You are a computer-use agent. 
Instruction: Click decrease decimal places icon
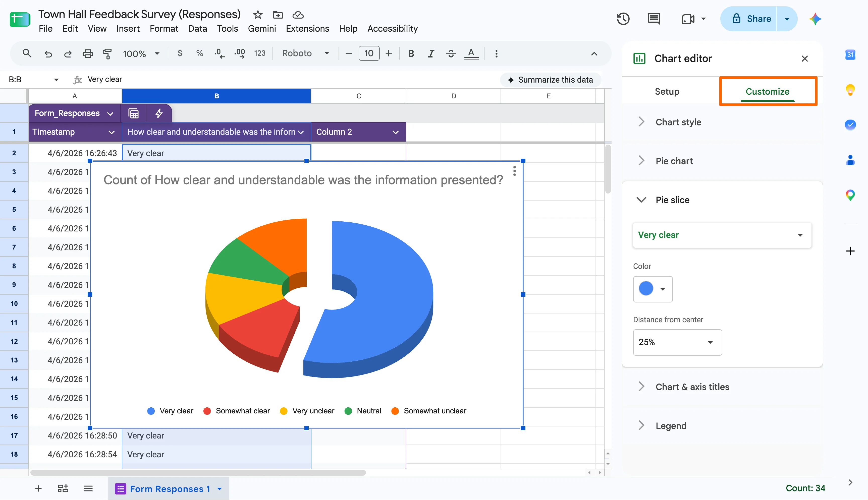tap(219, 53)
